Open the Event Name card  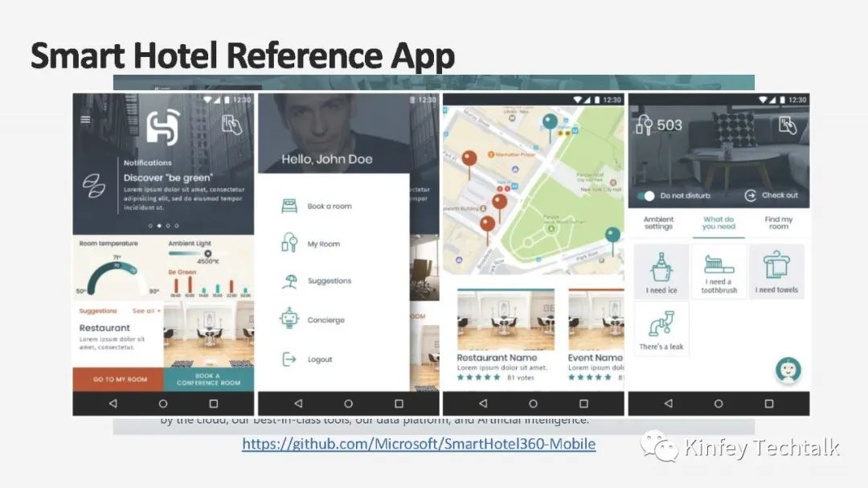[596, 335]
